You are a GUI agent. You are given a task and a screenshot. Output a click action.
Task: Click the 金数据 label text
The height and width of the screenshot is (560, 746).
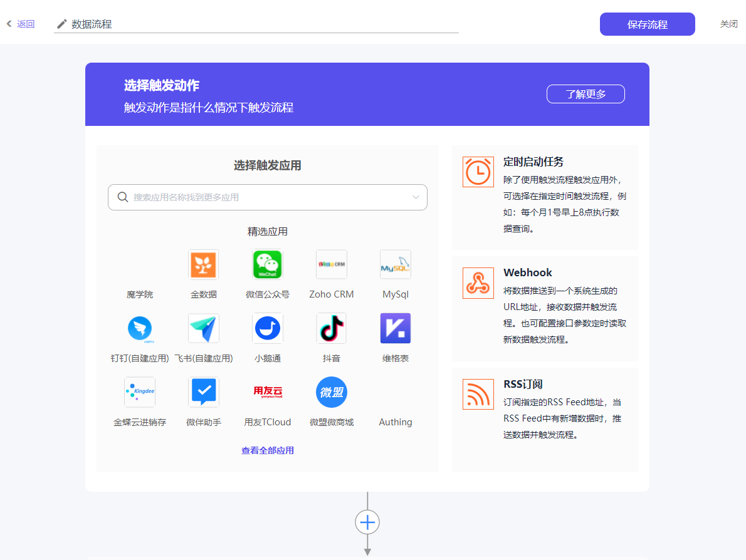tap(204, 294)
